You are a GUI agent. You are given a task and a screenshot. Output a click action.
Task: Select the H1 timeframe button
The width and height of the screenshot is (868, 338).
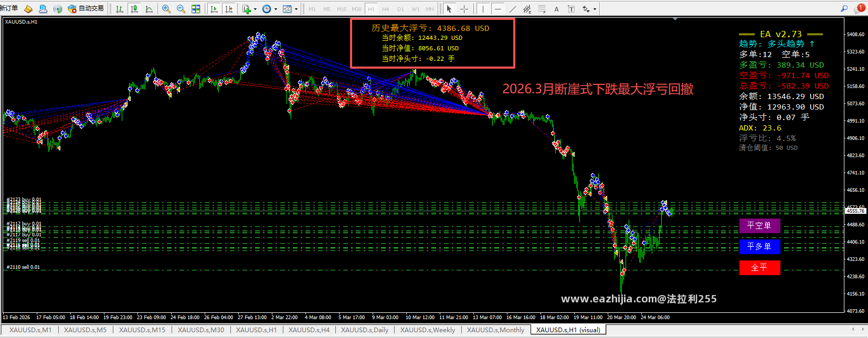[371, 9]
